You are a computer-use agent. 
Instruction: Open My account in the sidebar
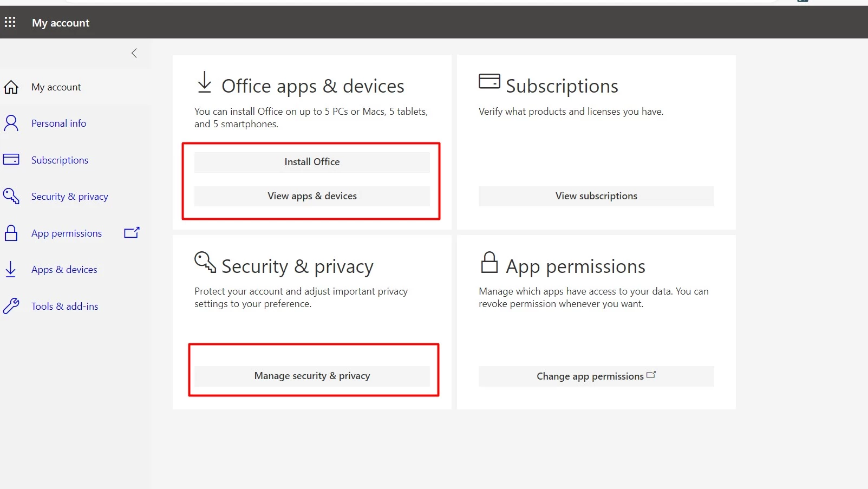56,87
